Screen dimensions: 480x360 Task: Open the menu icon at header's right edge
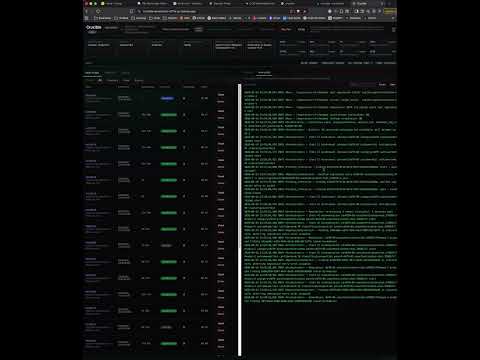[394, 30]
